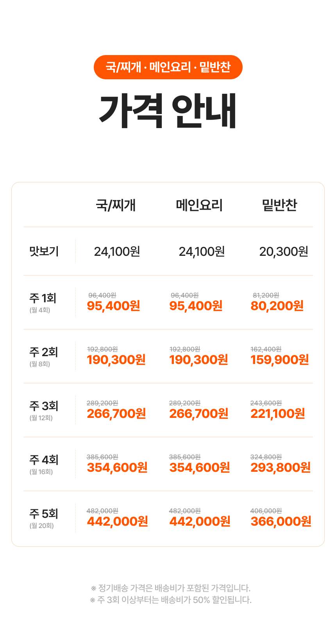This screenshot has width=336, height=644.
Task: Click the 맛보기 row label
Action: [x=44, y=251]
